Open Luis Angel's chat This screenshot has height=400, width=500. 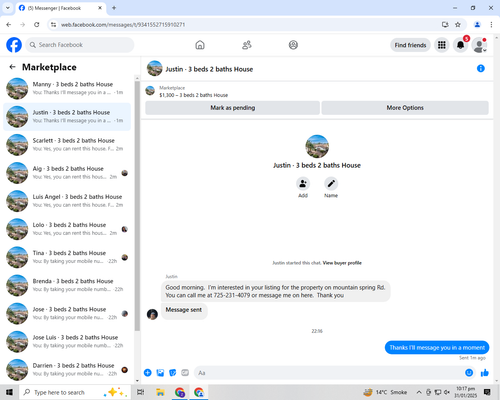(67, 201)
